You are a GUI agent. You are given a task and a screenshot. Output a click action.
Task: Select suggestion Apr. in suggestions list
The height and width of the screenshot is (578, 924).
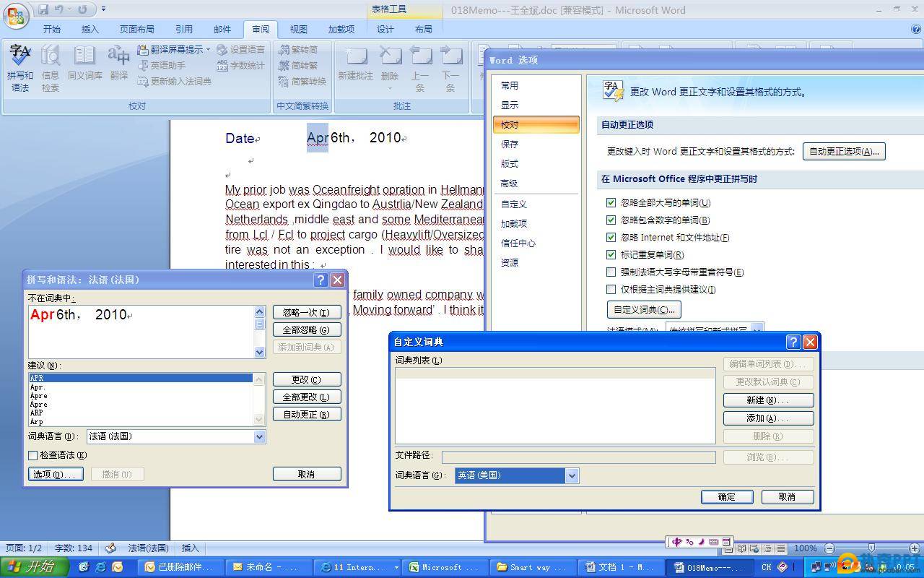141,387
